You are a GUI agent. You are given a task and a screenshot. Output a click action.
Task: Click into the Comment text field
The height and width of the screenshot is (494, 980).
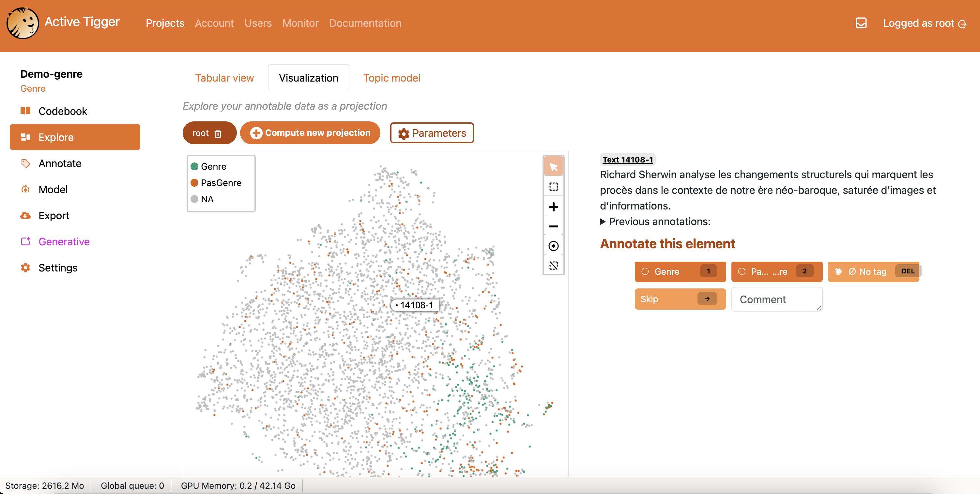coord(777,299)
